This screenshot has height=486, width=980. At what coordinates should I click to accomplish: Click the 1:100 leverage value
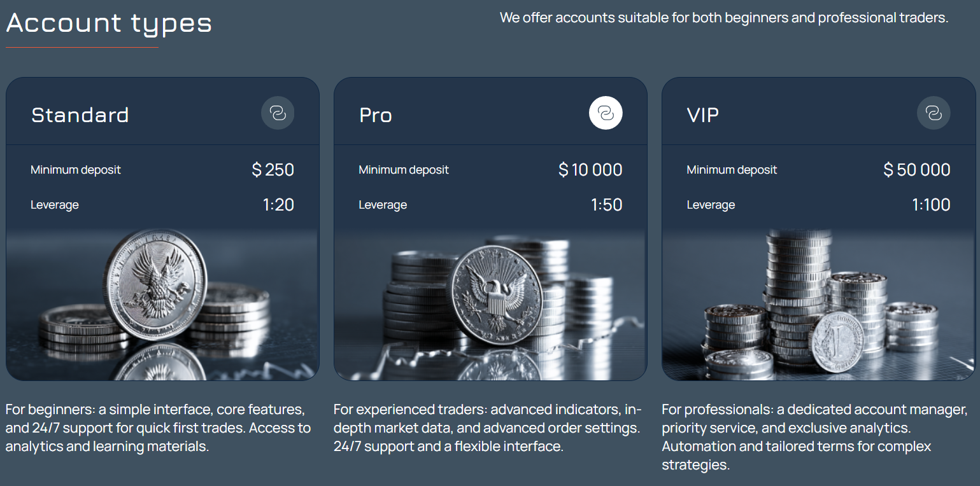pyautogui.click(x=931, y=205)
